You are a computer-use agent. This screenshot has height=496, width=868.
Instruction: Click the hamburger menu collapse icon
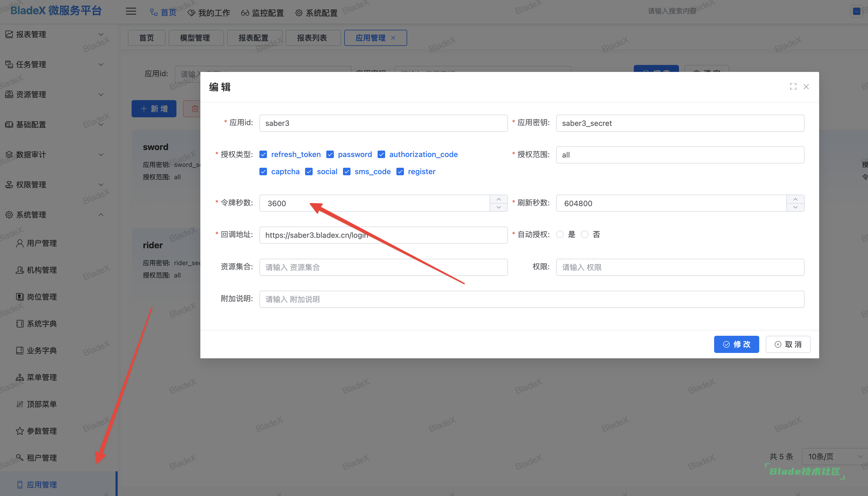click(131, 12)
